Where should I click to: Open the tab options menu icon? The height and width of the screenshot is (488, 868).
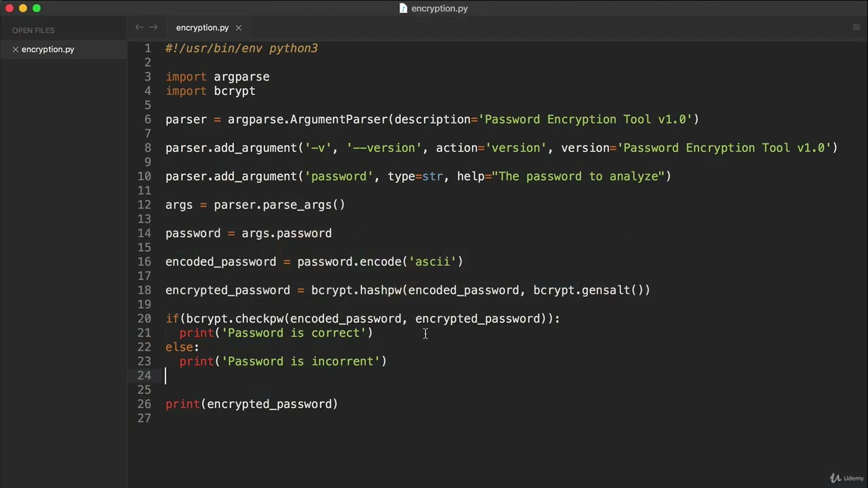tap(856, 28)
